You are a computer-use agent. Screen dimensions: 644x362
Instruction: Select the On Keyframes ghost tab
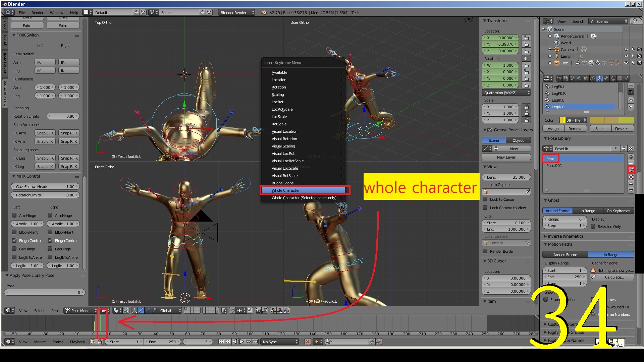(x=618, y=211)
